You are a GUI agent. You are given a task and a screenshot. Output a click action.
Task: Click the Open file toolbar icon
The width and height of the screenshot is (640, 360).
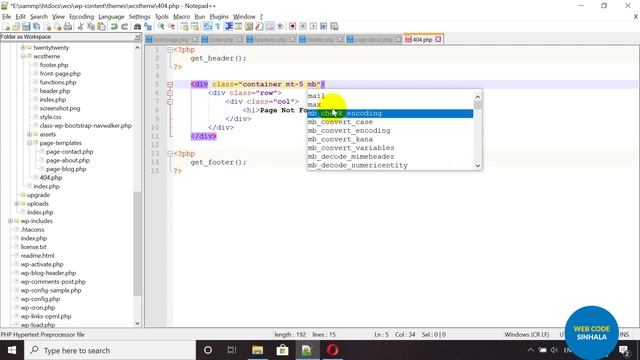click(16, 27)
